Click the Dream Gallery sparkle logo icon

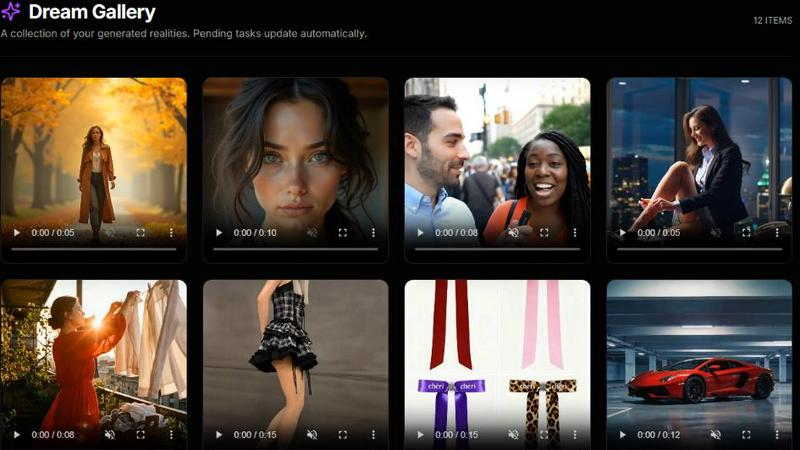[x=11, y=11]
